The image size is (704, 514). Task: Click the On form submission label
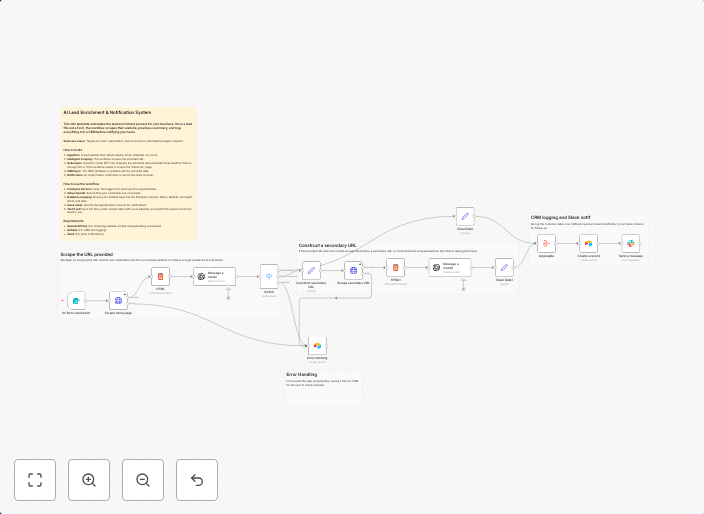click(76, 313)
